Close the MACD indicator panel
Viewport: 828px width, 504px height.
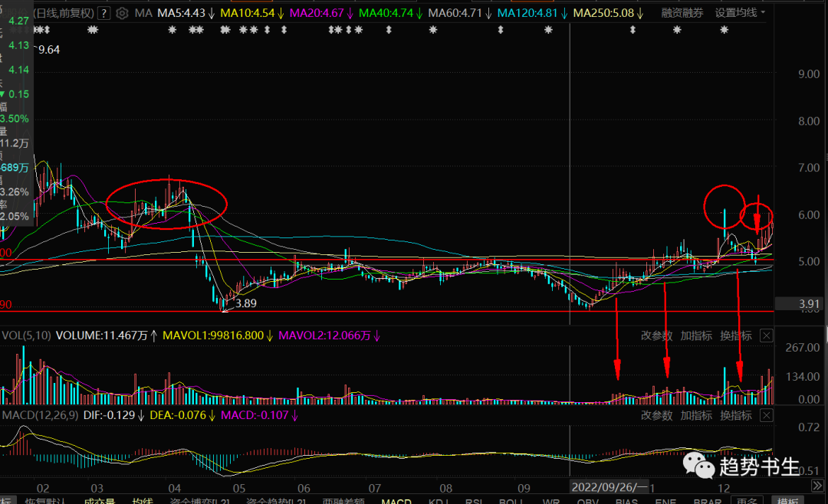(x=766, y=415)
